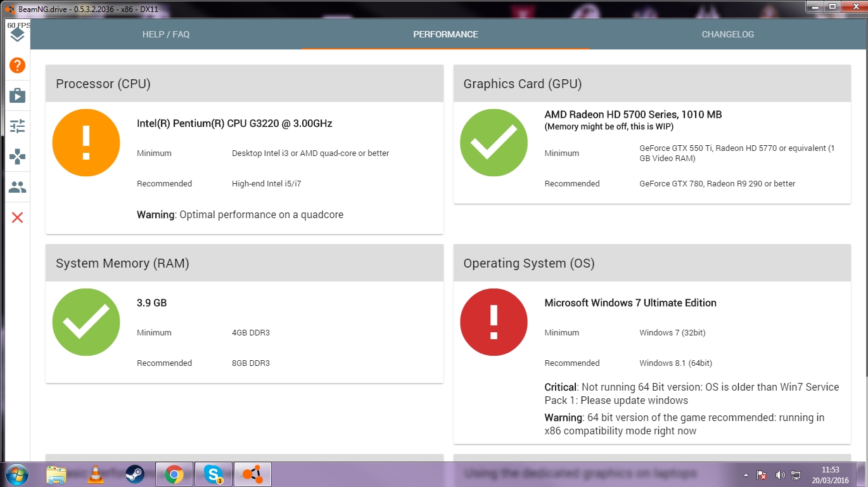Show hidden system tray icons arrow
The width and height of the screenshot is (868, 487).
(x=746, y=475)
